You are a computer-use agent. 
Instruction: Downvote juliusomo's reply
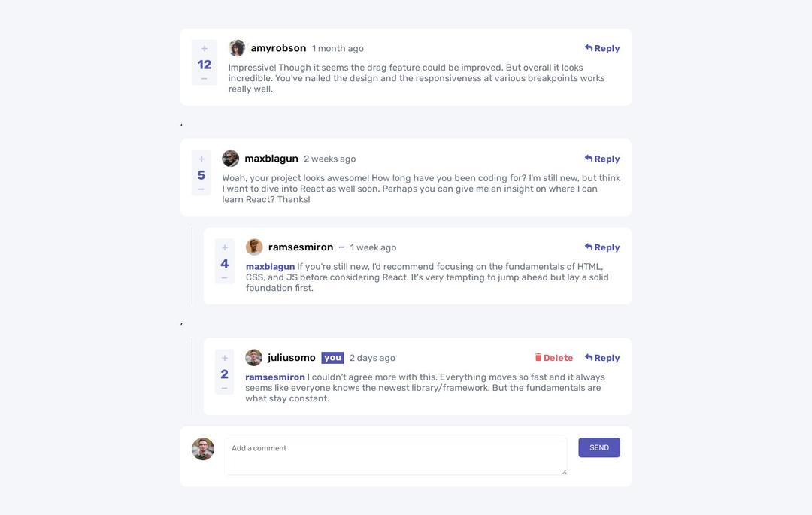click(x=224, y=389)
